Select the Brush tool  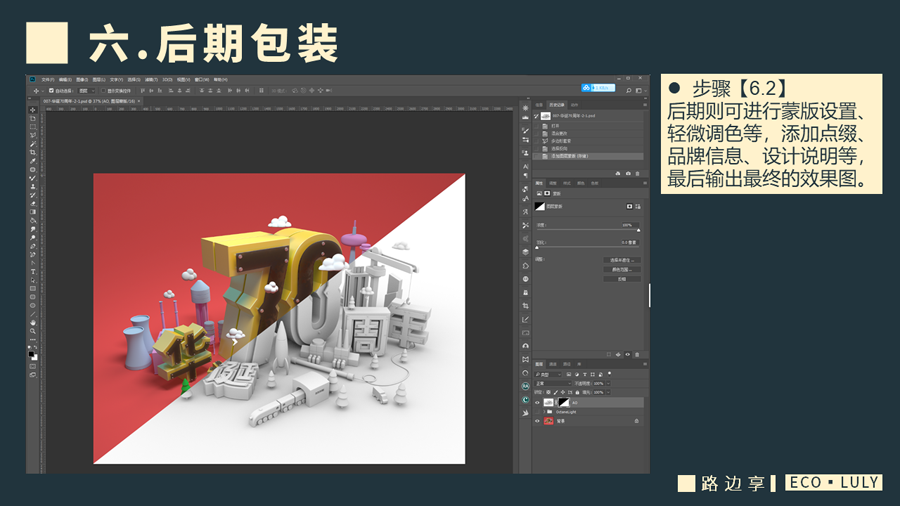pyautogui.click(x=33, y=178)
